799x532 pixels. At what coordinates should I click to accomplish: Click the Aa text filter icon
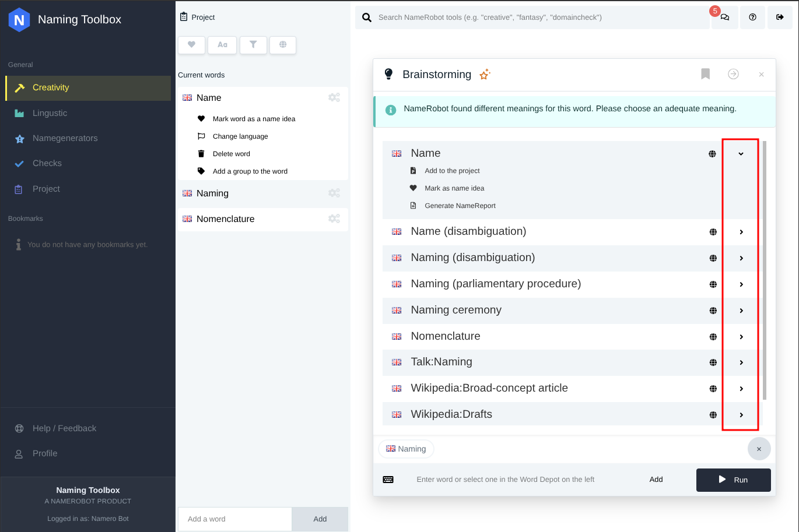pos(222,45)
